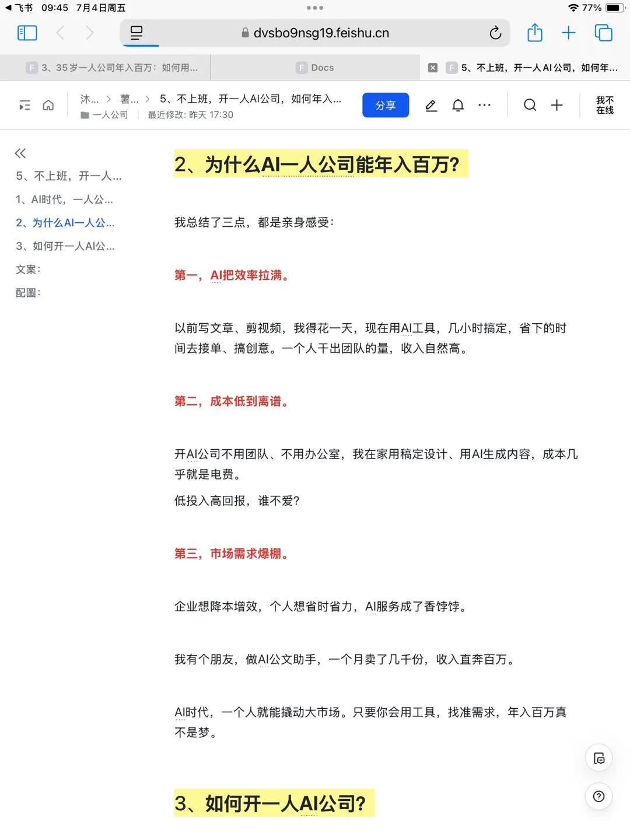The width and height of the screenshot is (630, 840).
Task: Collapse the outline panel with double chevron
Action: point(20,153)
